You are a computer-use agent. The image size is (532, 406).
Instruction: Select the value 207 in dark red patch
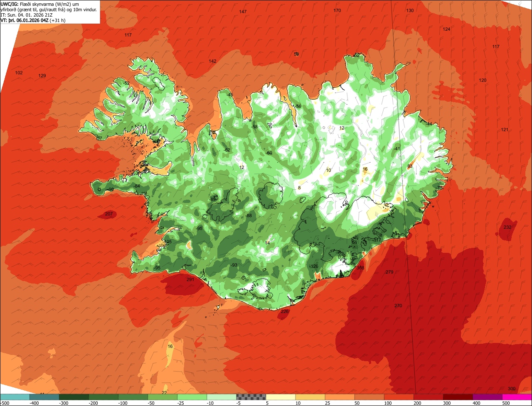pos(108,214)
